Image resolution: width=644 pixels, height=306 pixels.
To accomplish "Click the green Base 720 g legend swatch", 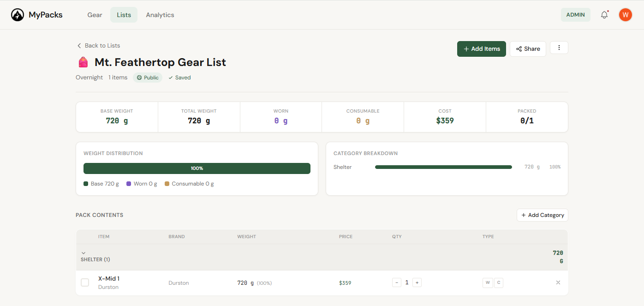I will coord(86,184).
